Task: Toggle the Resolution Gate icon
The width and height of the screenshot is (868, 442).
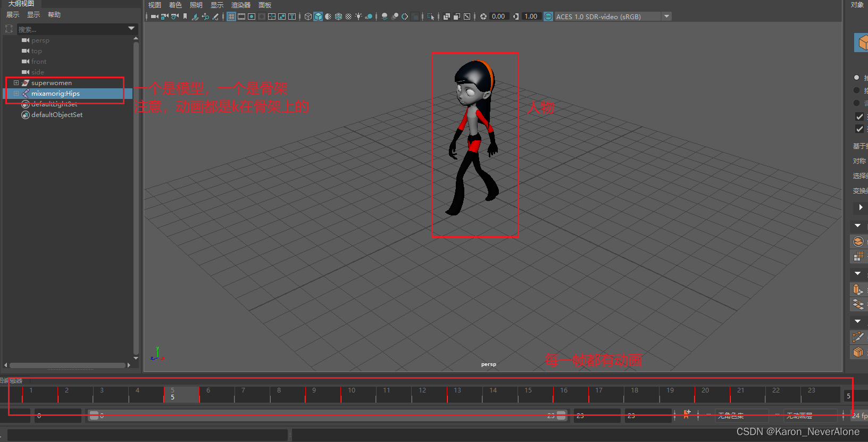Action: pos(252,16)
